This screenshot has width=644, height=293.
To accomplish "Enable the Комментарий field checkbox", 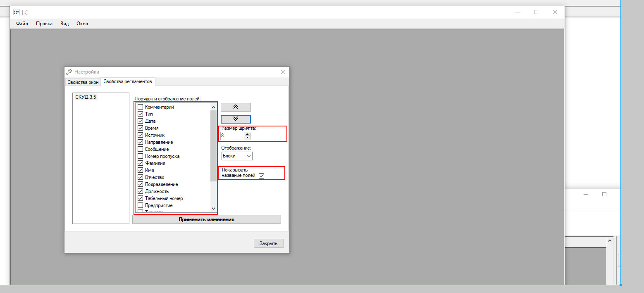I will (x=141, y=107).
